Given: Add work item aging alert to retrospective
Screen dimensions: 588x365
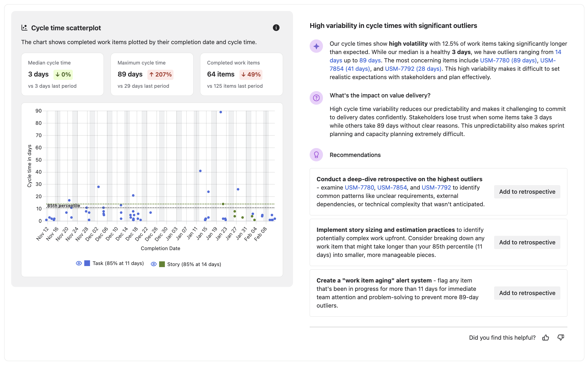Looking at the screenshot, I should click(527, 293).
